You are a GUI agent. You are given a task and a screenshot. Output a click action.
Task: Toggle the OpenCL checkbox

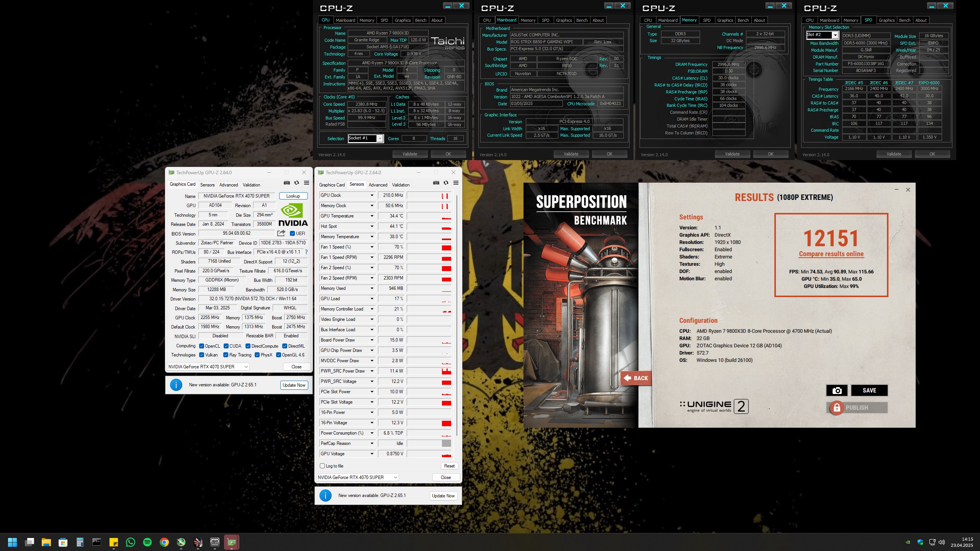click(x=201, y=346)
